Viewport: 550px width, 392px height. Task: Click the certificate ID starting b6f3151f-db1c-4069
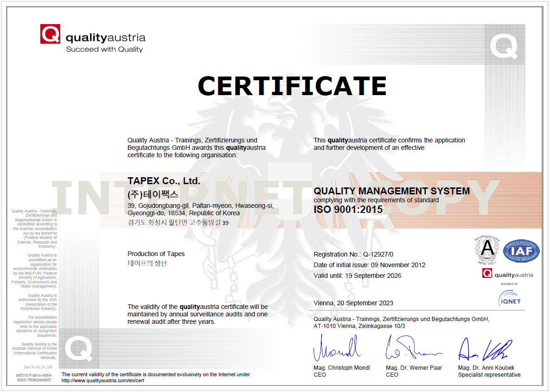pyautogui.click(x=34, y=378)
